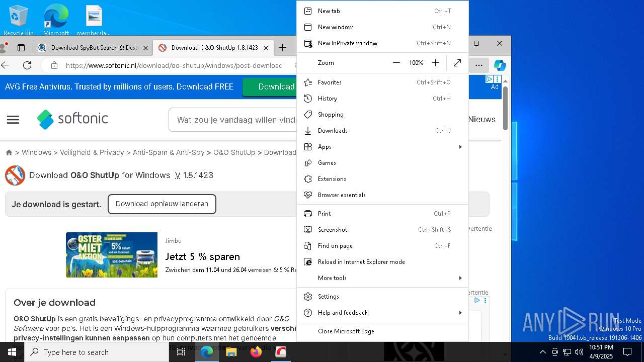Open Browser essentials entry
Viewport: 644px width, 362px height.
pyautogui.click(x=382, y=195)
